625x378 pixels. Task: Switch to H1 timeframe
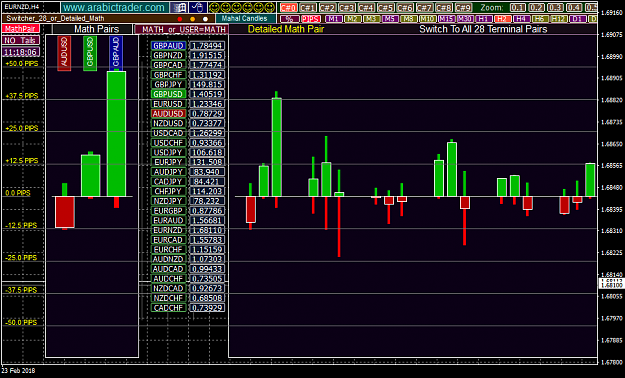click(x=483, y=19)
